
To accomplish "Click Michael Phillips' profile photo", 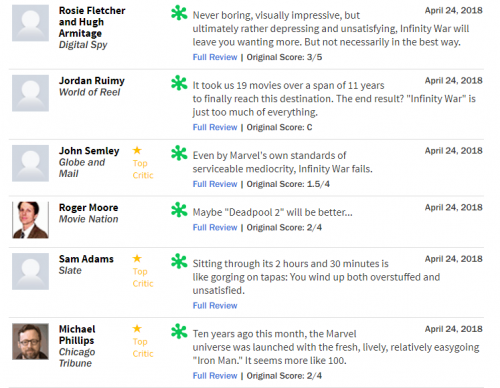I will (30, 342).
